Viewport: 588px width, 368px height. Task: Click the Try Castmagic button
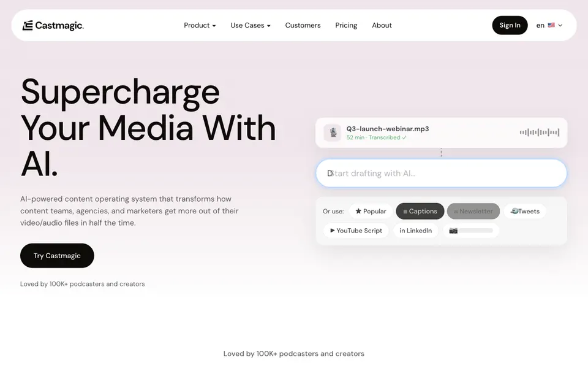[57, 255]
